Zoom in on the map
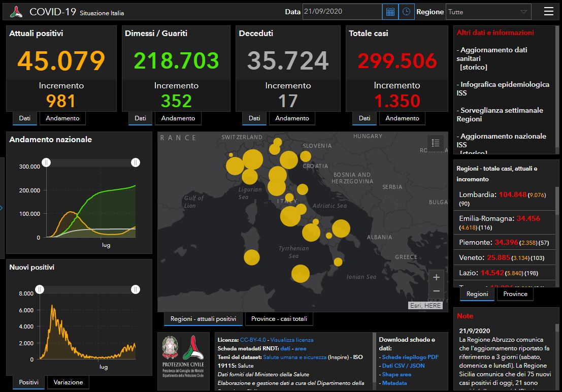This screenshot has height=392, width=562. coord(436,277)
